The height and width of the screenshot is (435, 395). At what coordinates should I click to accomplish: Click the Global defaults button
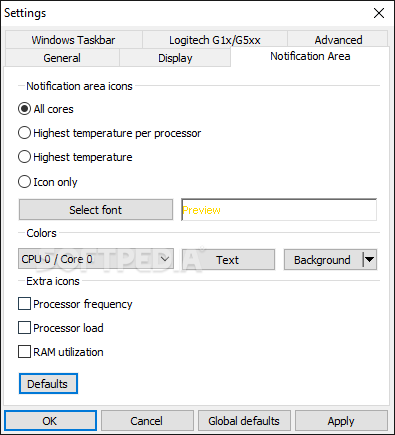(244, 421)
